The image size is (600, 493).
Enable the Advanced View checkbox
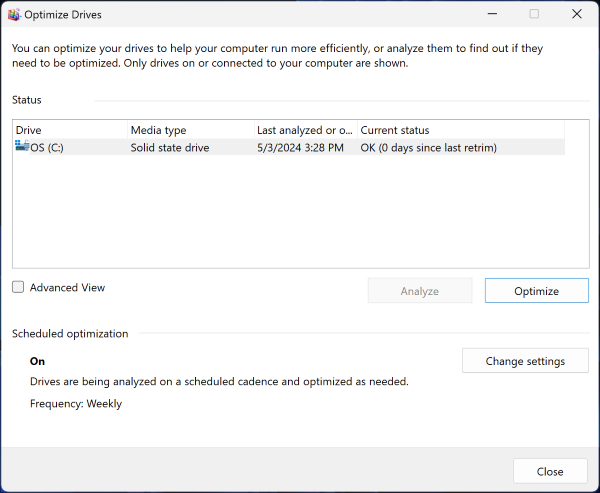[x=18, y=287]
